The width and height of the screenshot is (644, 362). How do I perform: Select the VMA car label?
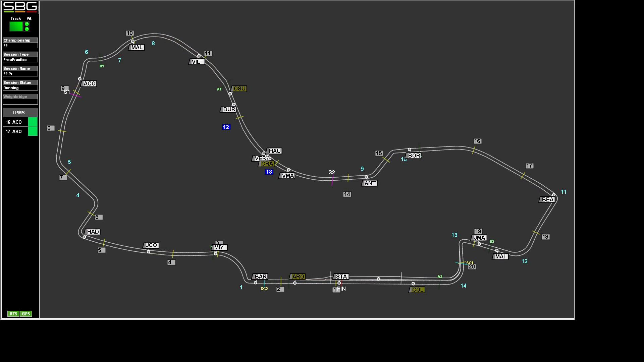(x=287, y=176)
